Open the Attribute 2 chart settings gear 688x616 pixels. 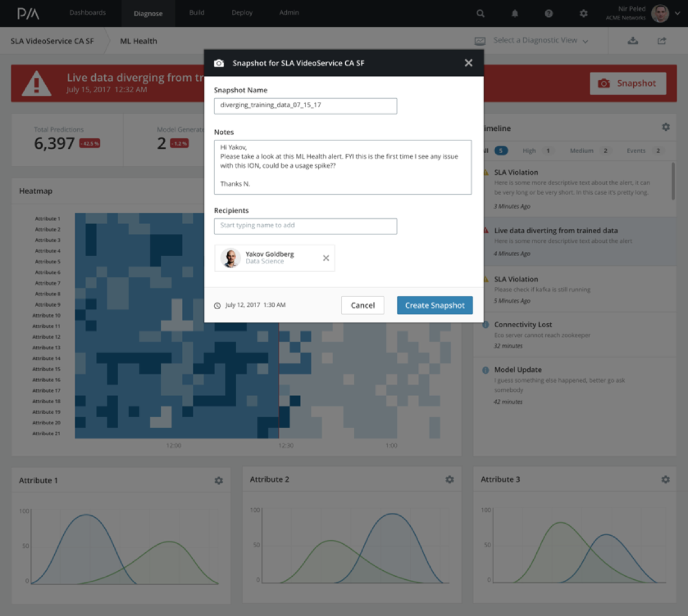pos(449,479)
